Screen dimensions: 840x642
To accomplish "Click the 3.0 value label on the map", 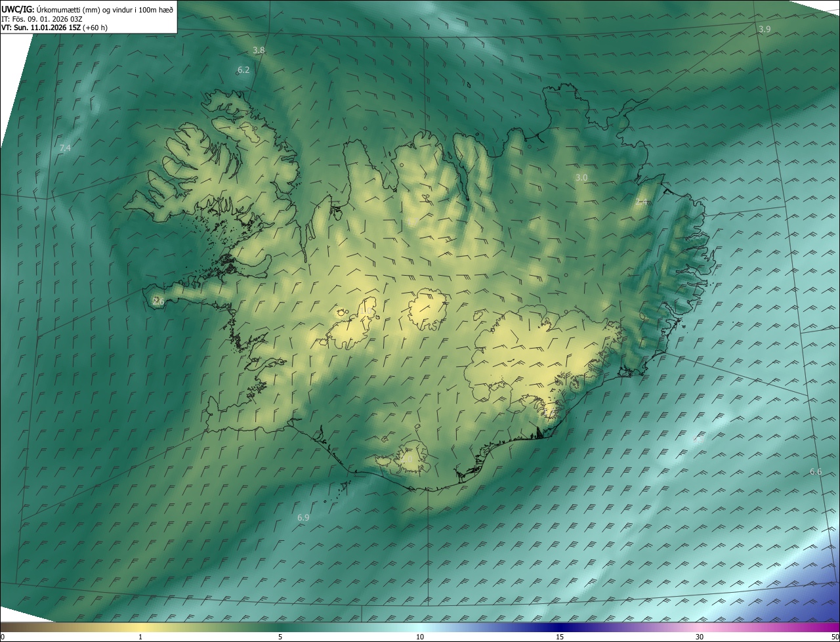I will pos(581,178).
